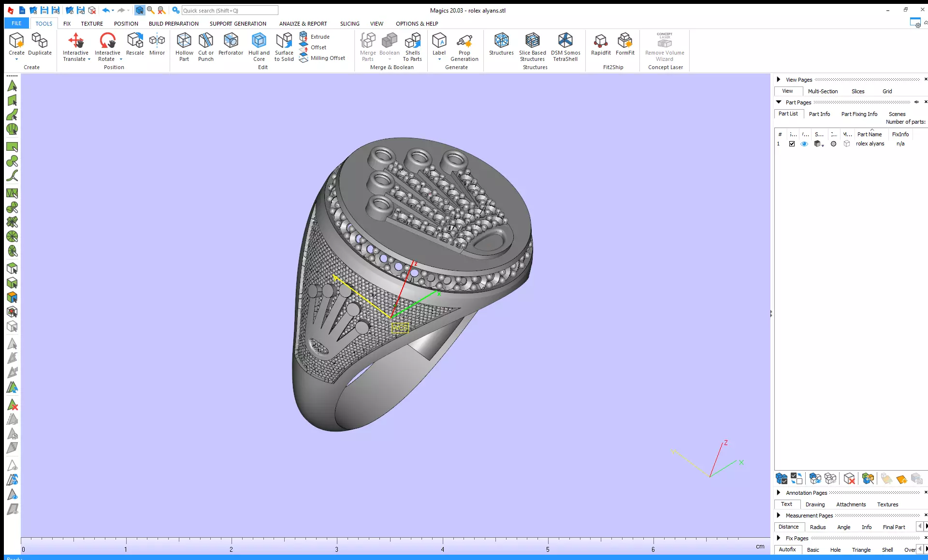Click the Duplicate part icon
Screen dimensions: 928x560
coord(40,44)
